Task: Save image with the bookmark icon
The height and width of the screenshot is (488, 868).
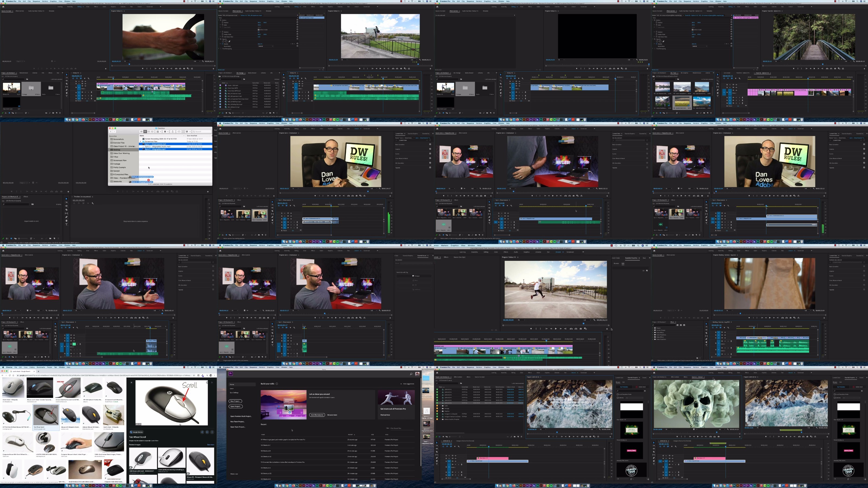Action: [x=207, y=432]
